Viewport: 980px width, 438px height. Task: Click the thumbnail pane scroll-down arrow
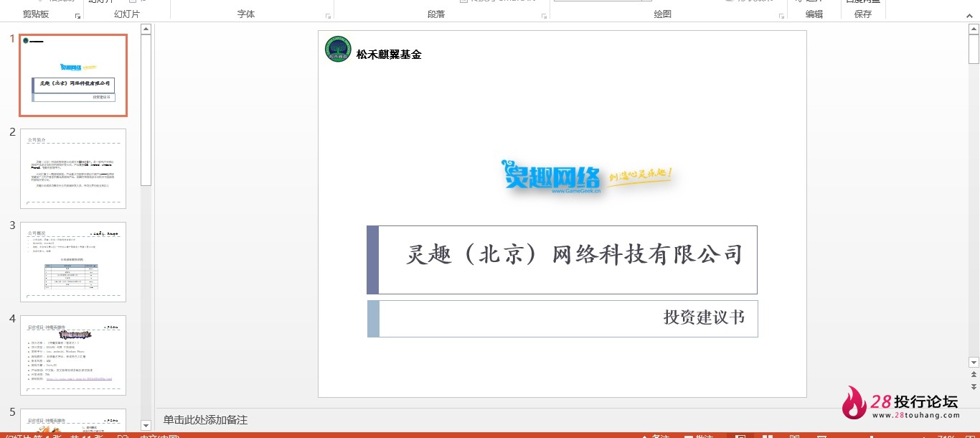[146, 426]
